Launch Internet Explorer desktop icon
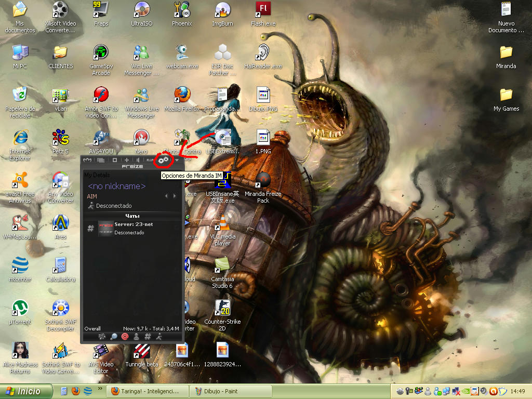Viewport: 532px width, 399px height. (20, 145)
